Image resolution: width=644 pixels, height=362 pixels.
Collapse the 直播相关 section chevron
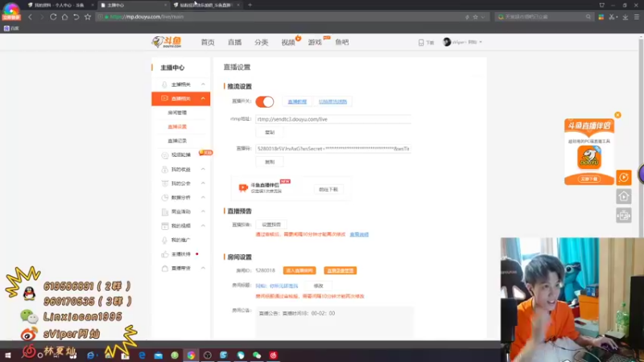point(203,98)
